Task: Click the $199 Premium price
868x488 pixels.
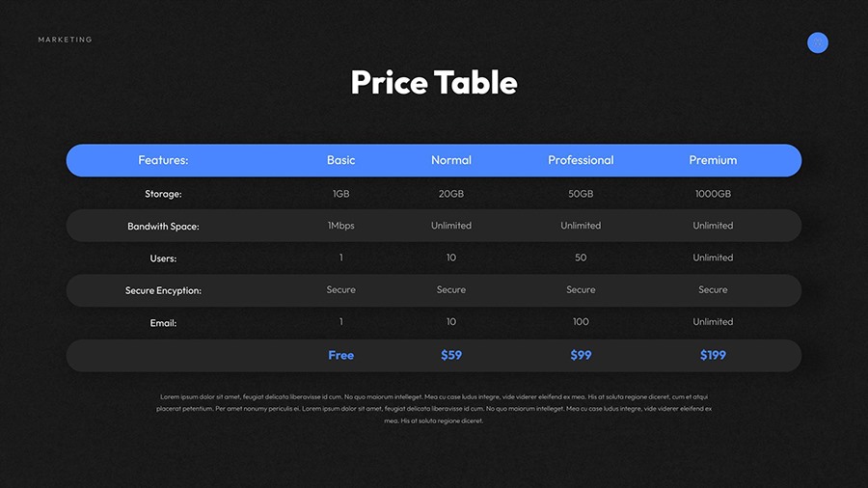Action: click(x=713, y=355)
